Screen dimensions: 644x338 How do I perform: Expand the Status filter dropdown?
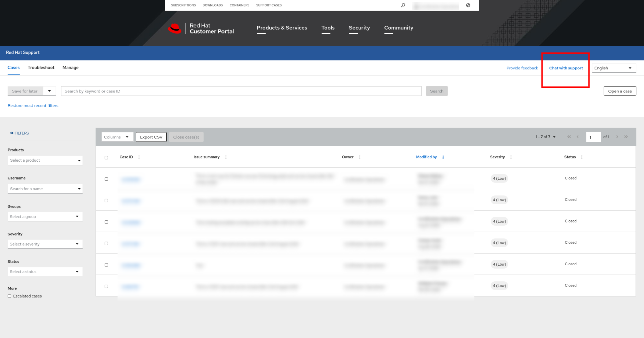45,271
